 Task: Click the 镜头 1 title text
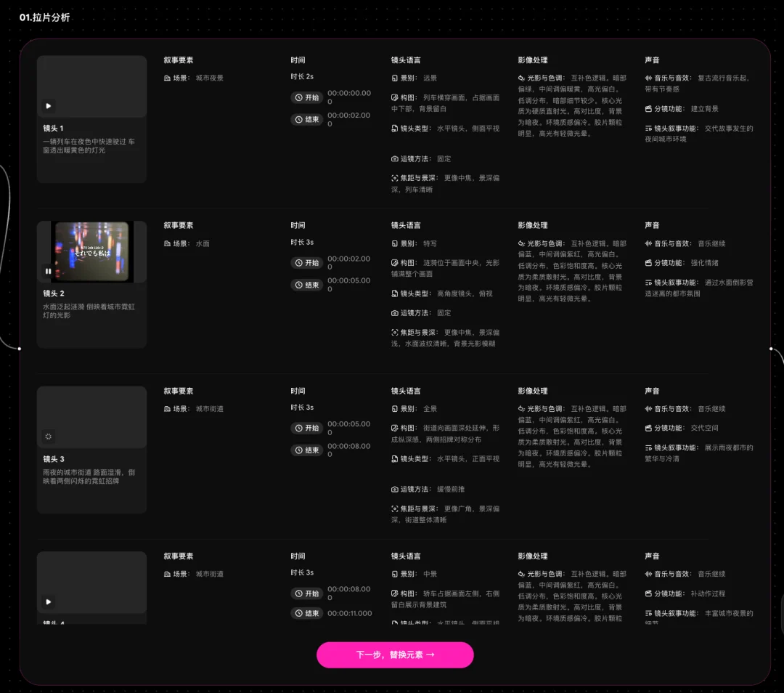(x=53, y=128)
